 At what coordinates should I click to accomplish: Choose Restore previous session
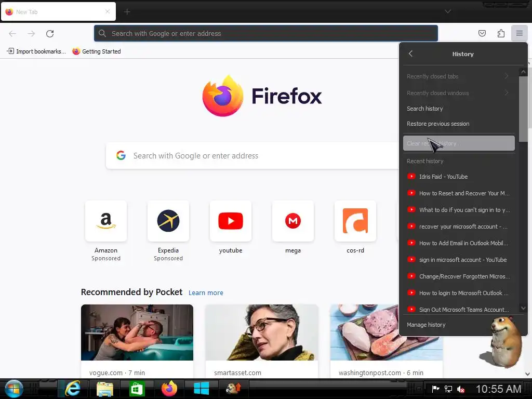tap(459, 124)
